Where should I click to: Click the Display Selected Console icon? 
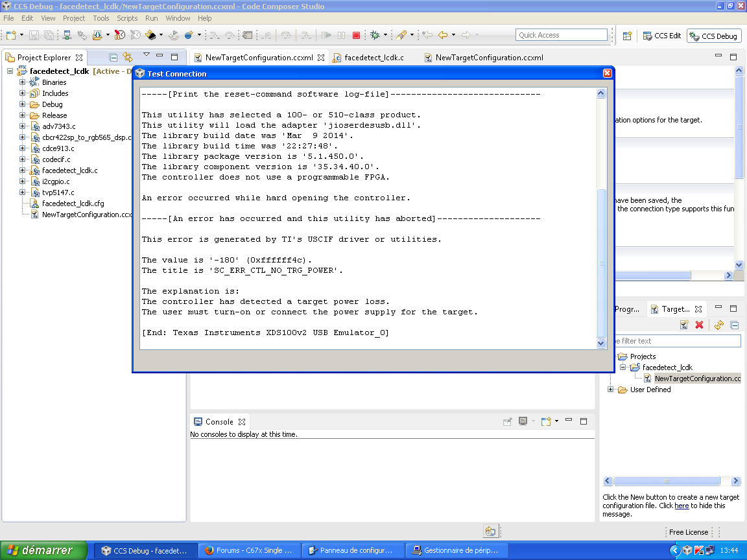pyautogui.click(x=523, y=421)
